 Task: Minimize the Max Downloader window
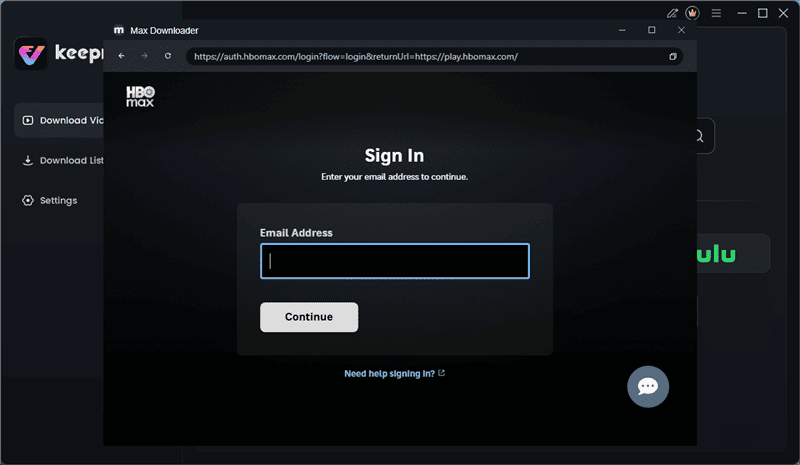tap(622, 30)
